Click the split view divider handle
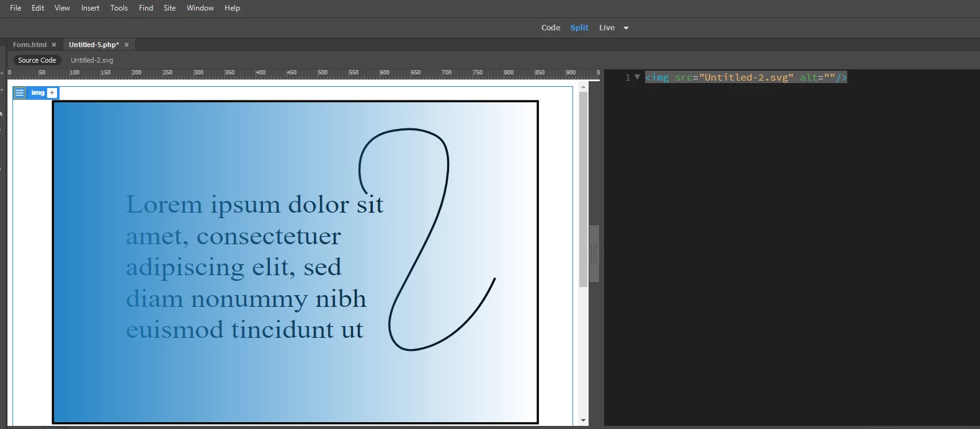Screen dimensions: 980x429 [594, 253]
